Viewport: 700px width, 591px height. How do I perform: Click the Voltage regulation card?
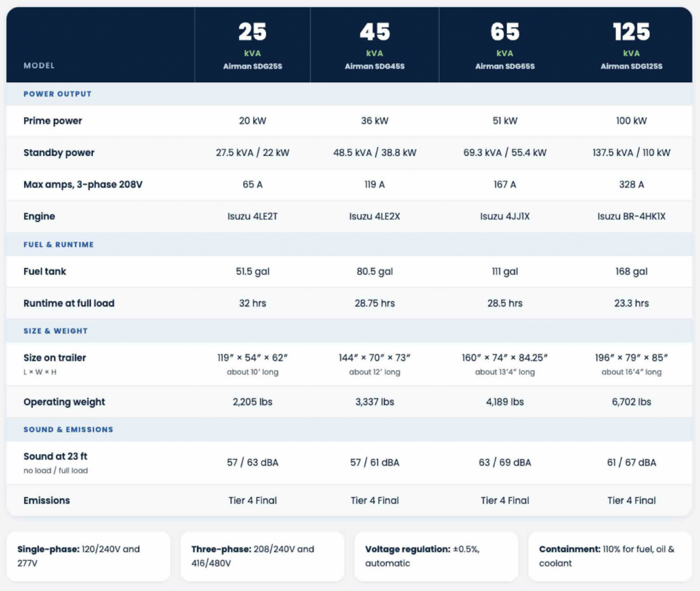point(436,557)
